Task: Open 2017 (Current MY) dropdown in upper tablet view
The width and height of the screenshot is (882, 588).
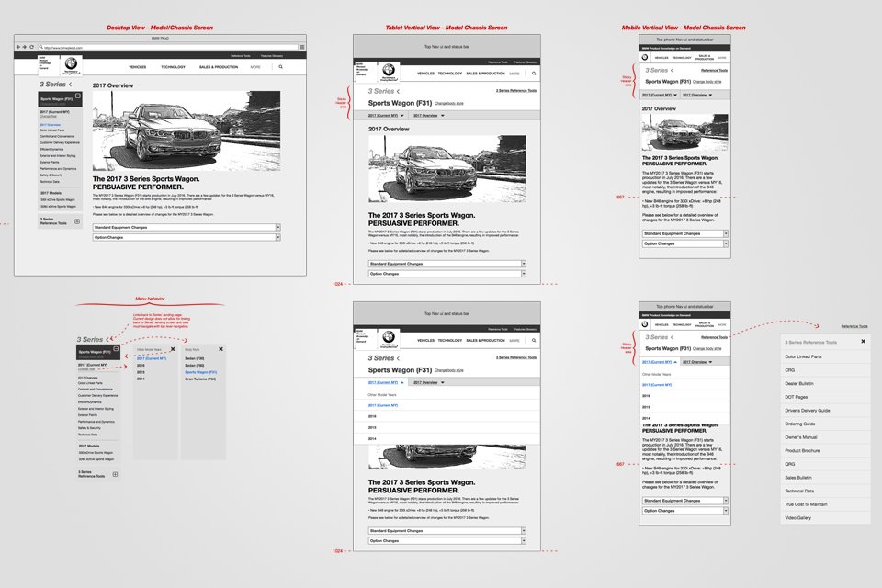Action: (386, 116)
